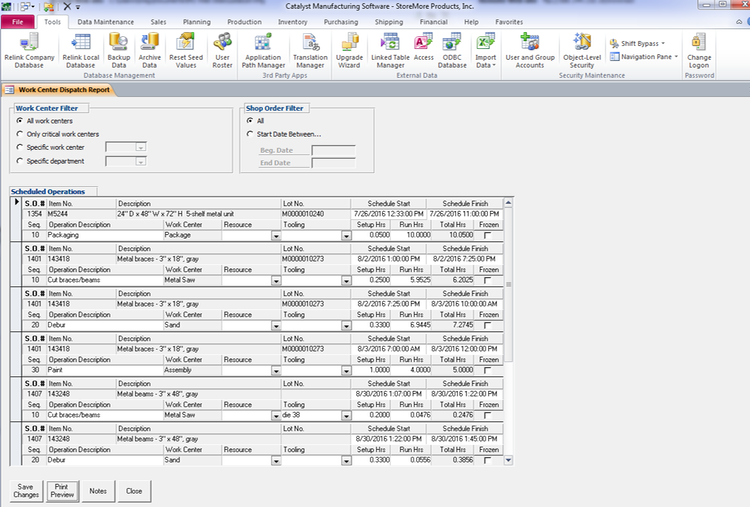Open the File tab

(x=18, y=22)
